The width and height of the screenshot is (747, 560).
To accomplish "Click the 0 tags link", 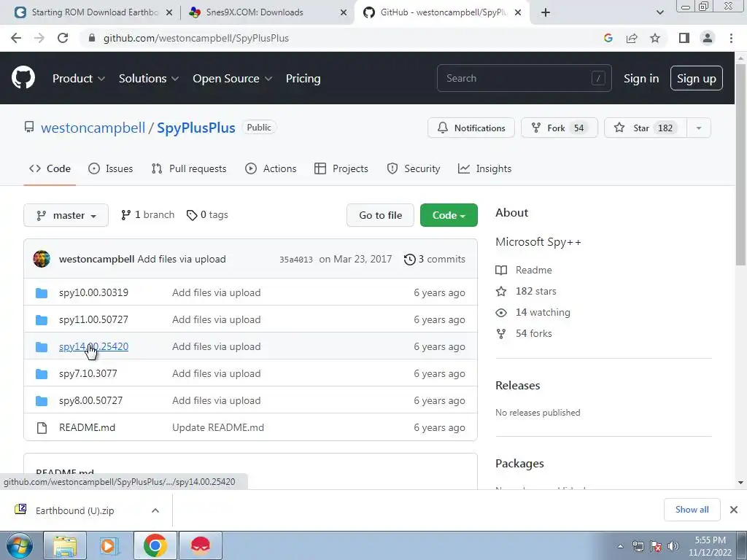I will pyautogui.click(x=207, y=215).
